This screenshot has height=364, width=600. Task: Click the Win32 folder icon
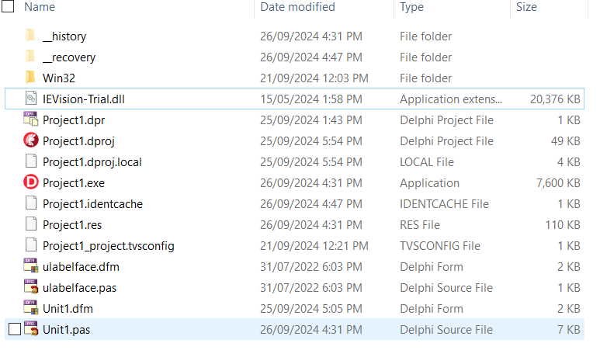coord(30,78)
